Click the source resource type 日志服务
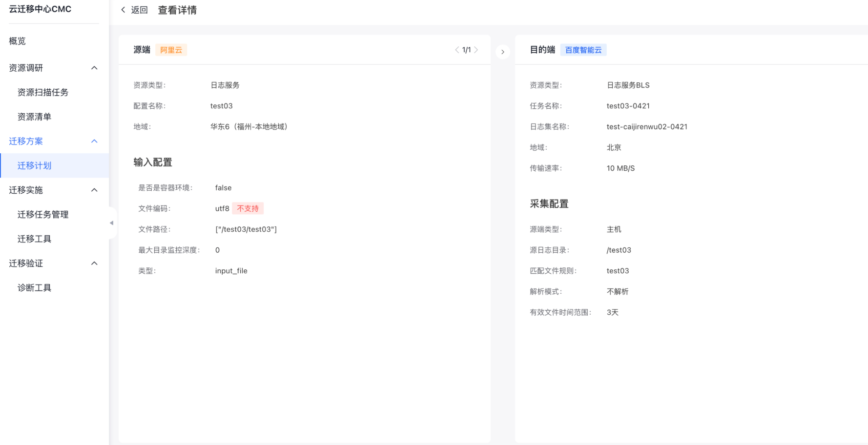The image size is (868, 445). [x=225, y=85]
